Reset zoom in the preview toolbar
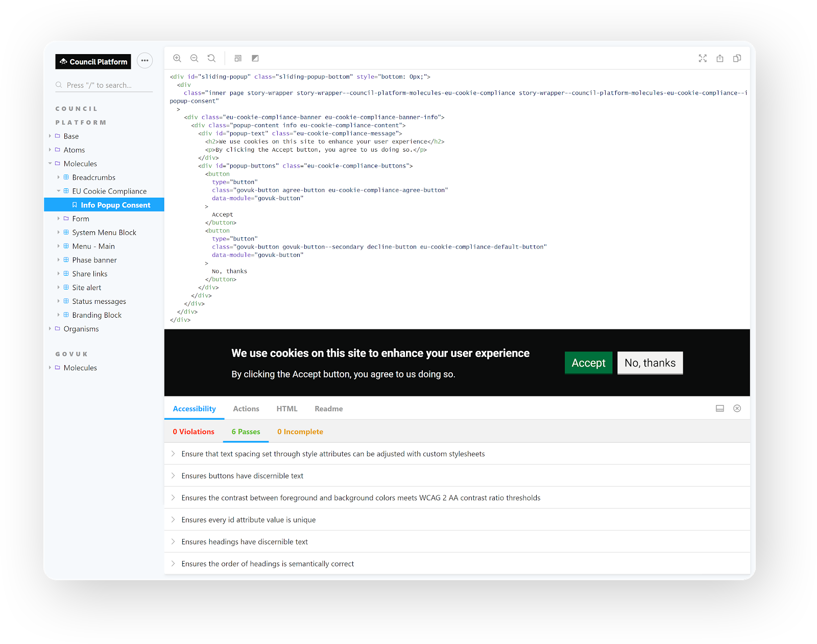This screenshot has height=644, width=817. click(211, 58)
